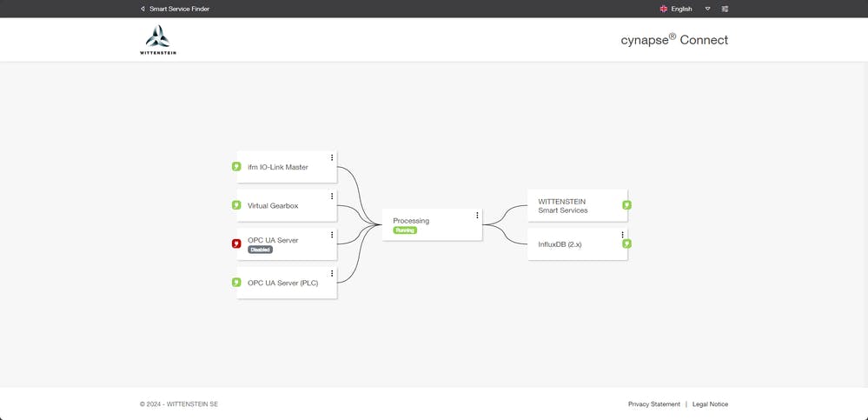Click the Running badge on Processing
This screenshot has height=420, width=868.
coord(405,230)
